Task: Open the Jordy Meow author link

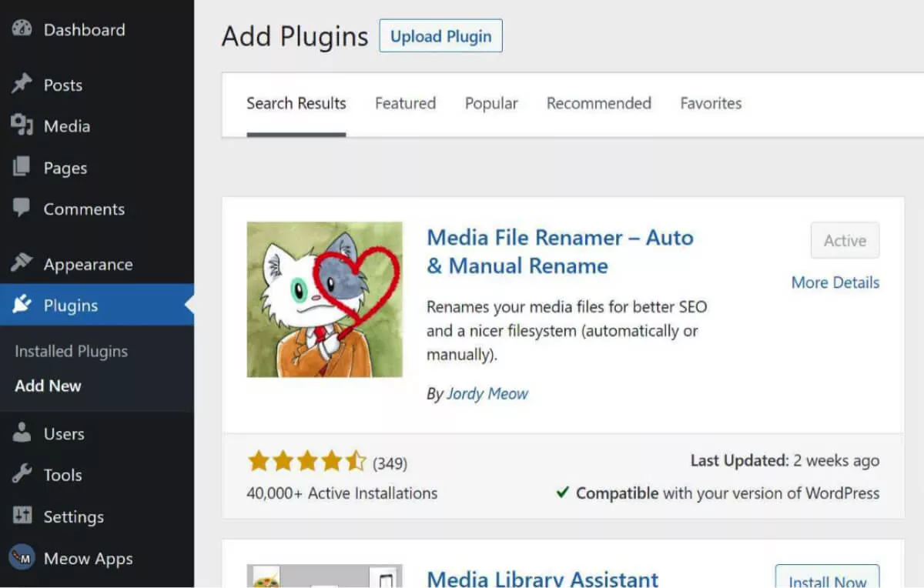Action: tap(487, 393)
